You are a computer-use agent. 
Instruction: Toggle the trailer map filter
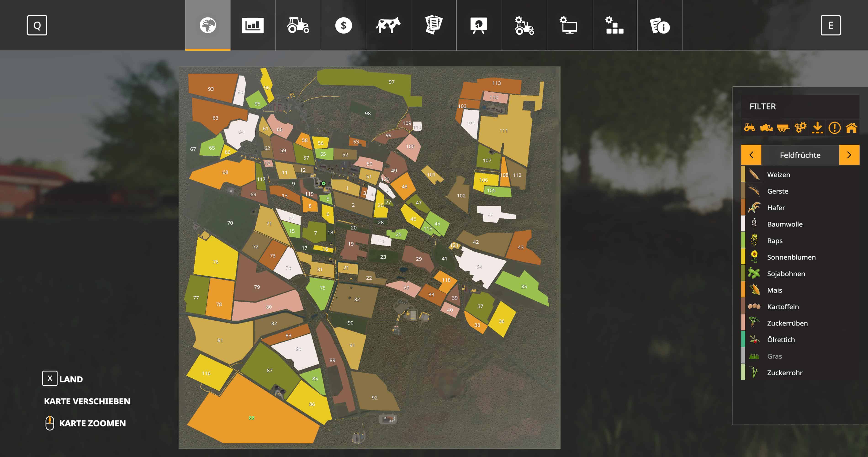click(x=783, y=128)
